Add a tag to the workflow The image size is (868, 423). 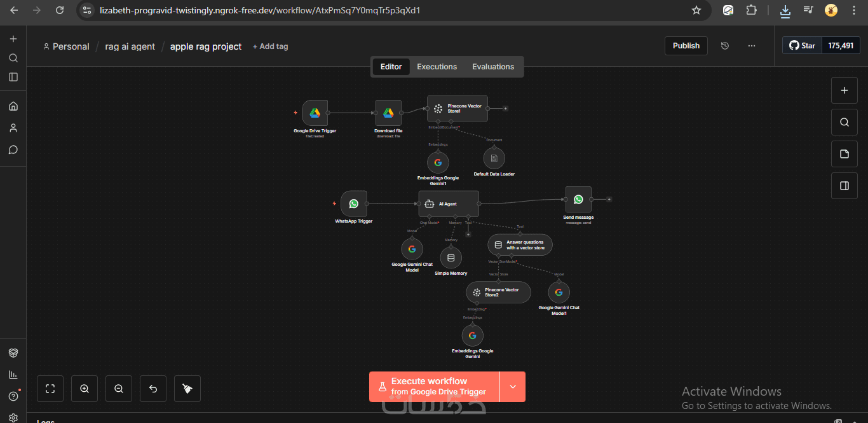pos(270,46)
